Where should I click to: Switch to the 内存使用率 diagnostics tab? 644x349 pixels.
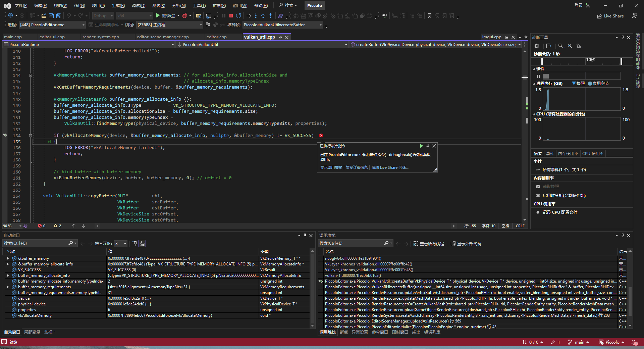[568, 154]
